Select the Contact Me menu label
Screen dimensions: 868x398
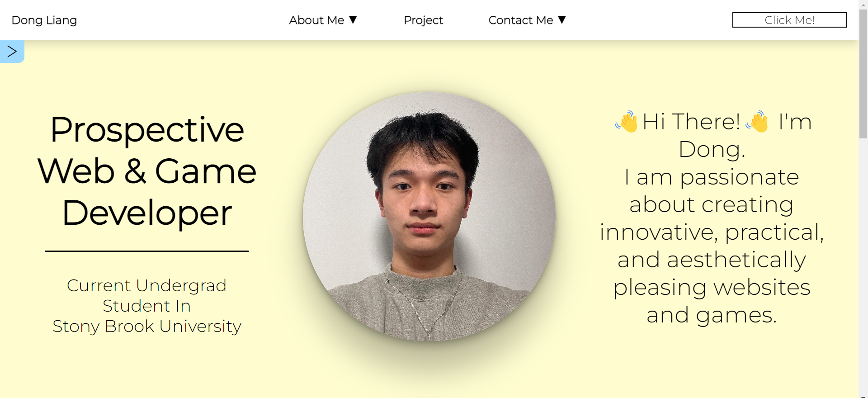pos(521,20)
